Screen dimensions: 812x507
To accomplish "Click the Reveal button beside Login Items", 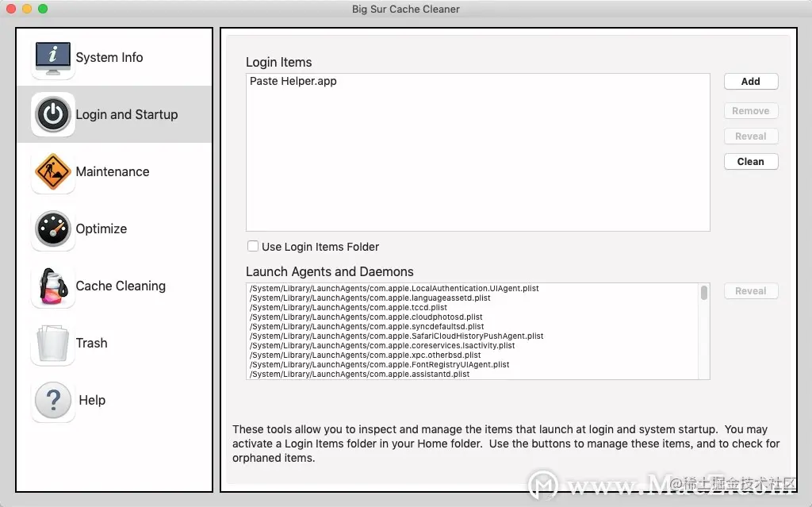I will coord(751,136).
